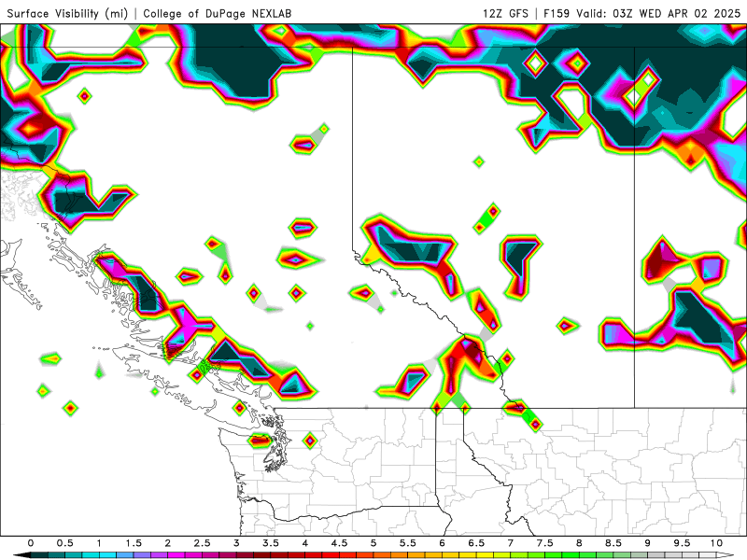Screen dimensions: 747x560
Task: Click the '2' label on the color scale
Action: click(x=168, y=543)
